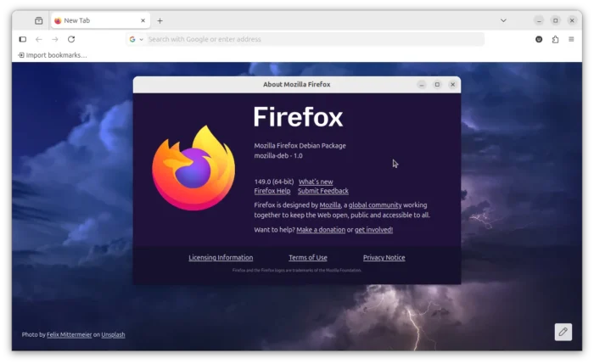Close the About Mozilla Firefox dialog
Image resolution: width=594 pixels, height=364 pixels.
coord(453,84)
